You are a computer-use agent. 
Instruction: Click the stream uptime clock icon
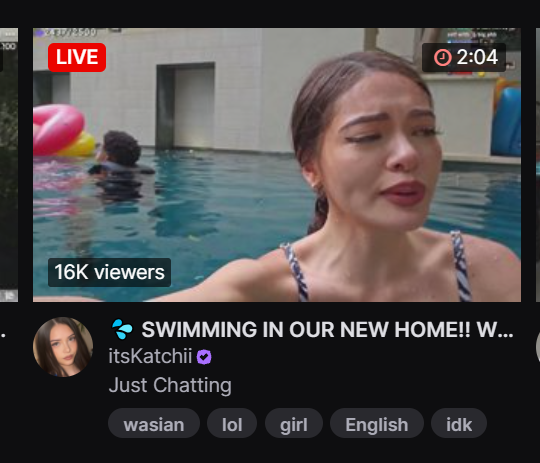pyautogui.click(x=443, y=57)
